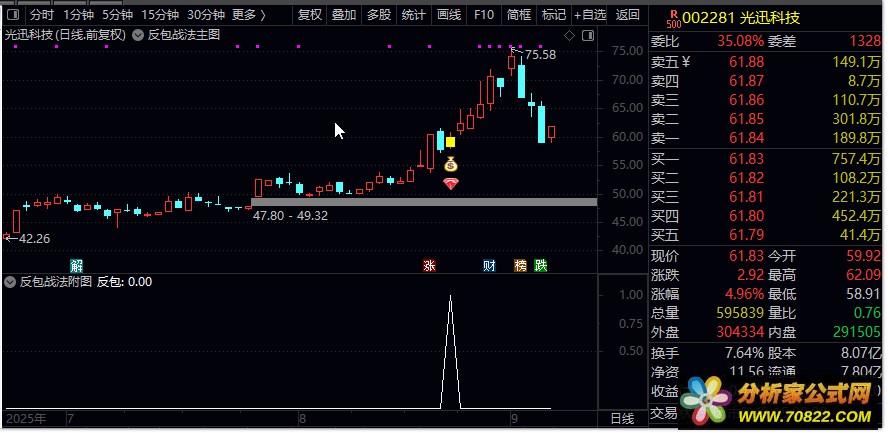Click the 返回 back button
888x433 pixels.
pos(627,15)
